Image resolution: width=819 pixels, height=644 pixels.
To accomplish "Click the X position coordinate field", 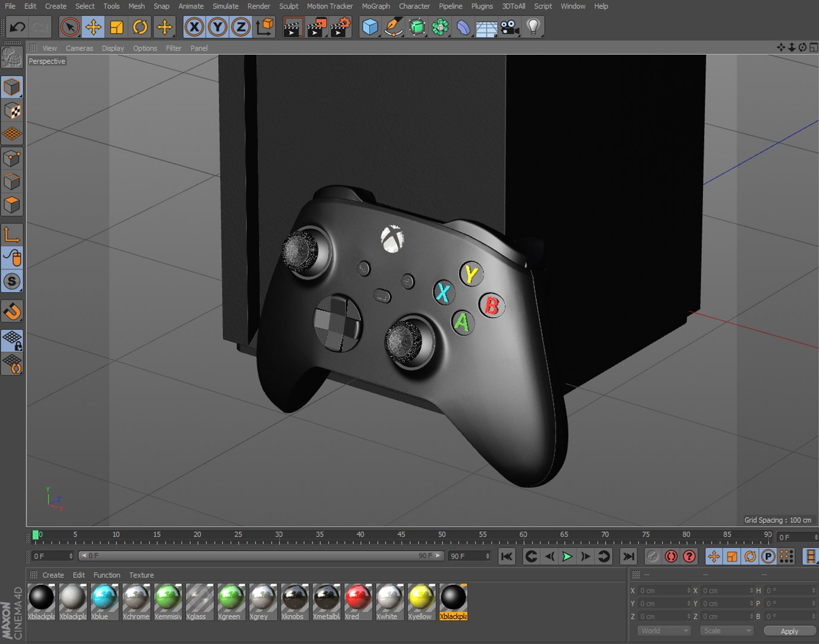I will tap(665, 590).
